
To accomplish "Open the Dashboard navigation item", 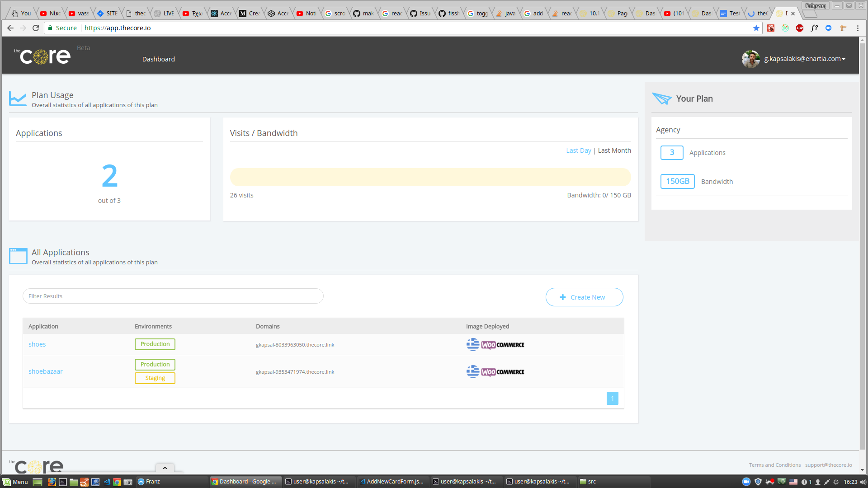I will click(158, 59).
